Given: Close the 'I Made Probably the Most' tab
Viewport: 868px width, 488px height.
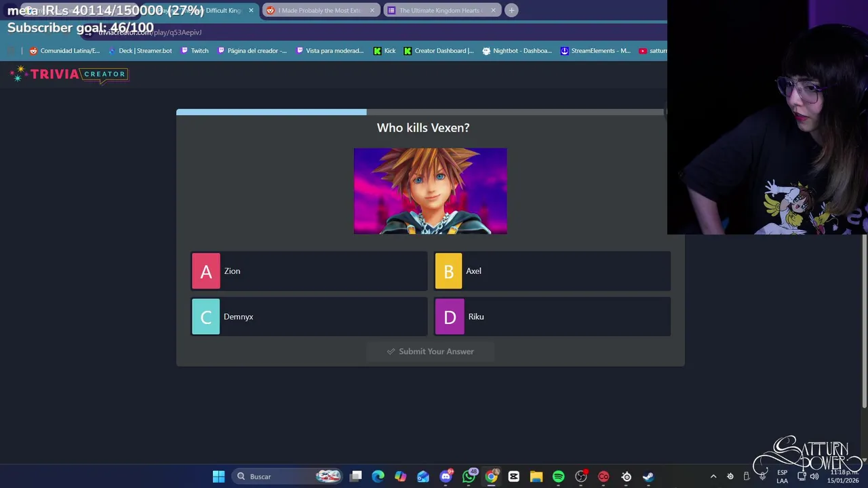Looking at the screenshot, I should 372,10.
